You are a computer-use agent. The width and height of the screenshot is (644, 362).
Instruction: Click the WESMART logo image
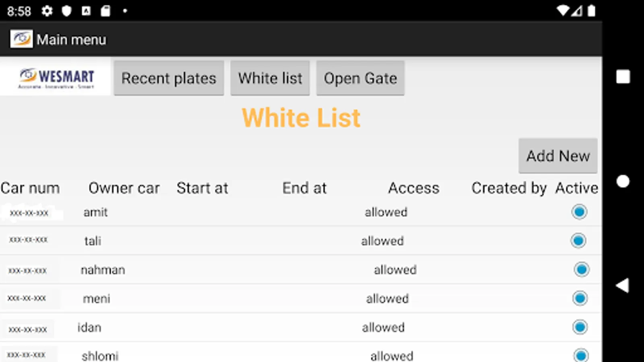pyautogui.click(x=56, y=77)
